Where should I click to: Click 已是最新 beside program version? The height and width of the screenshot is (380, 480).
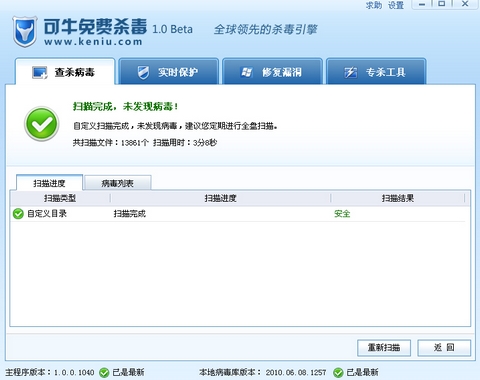pos(128,372)
